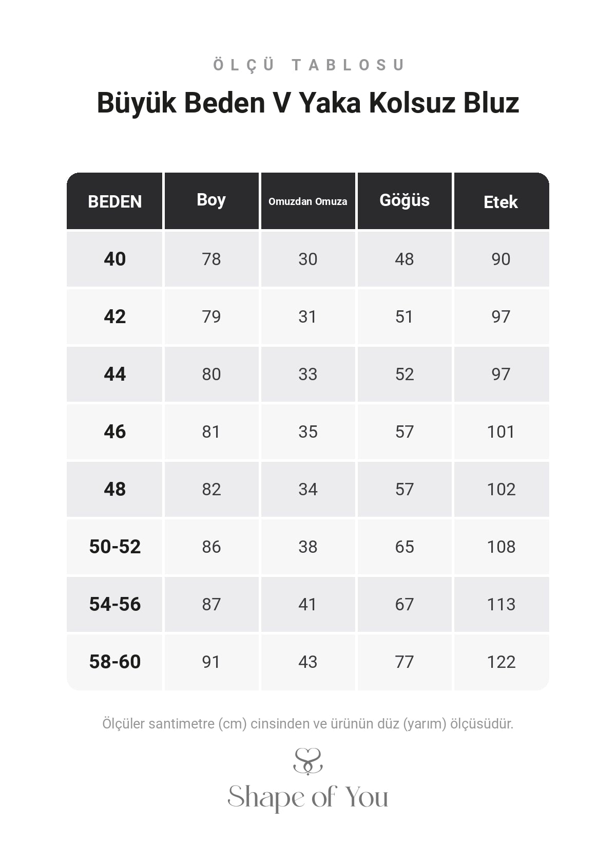Click the Göğüs column header

click(x=405, y=201)
